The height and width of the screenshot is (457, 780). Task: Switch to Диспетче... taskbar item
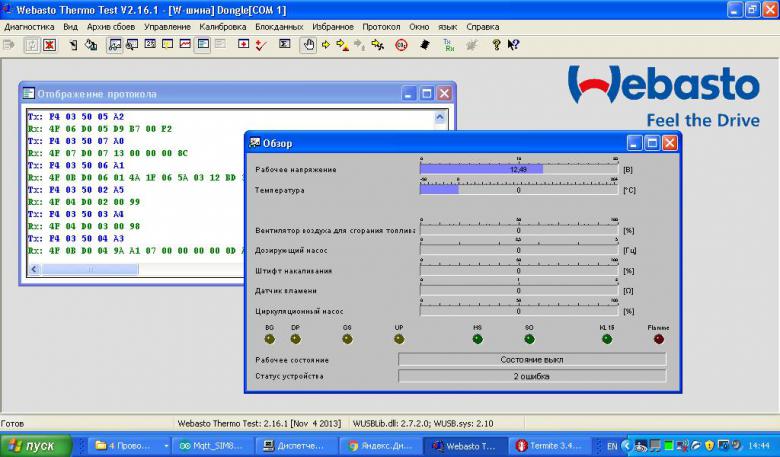[296, 446]
